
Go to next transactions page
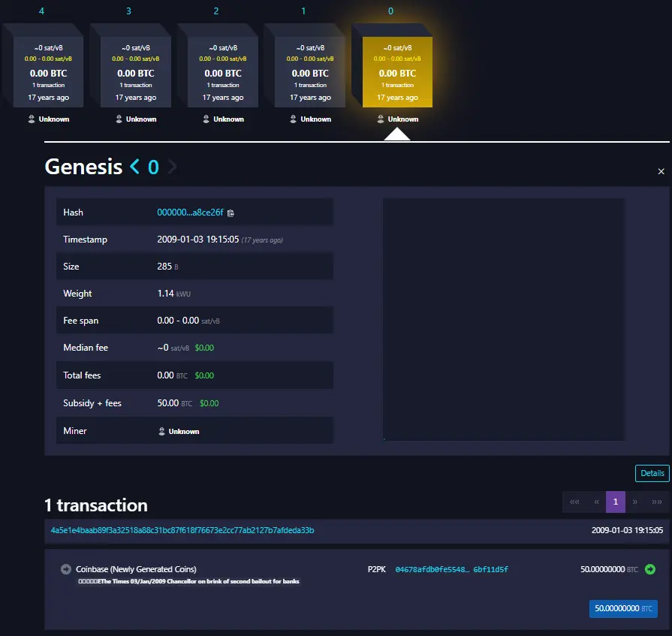636,502
